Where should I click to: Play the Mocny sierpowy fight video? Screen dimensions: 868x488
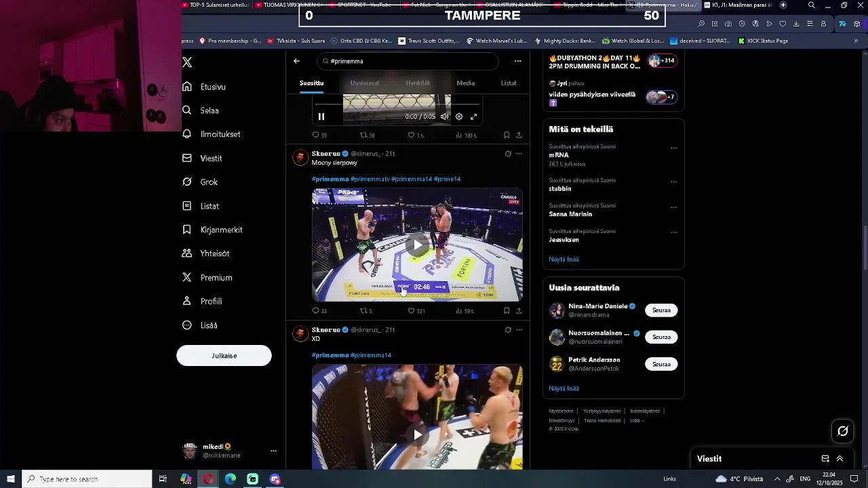(x=417, y=245)
